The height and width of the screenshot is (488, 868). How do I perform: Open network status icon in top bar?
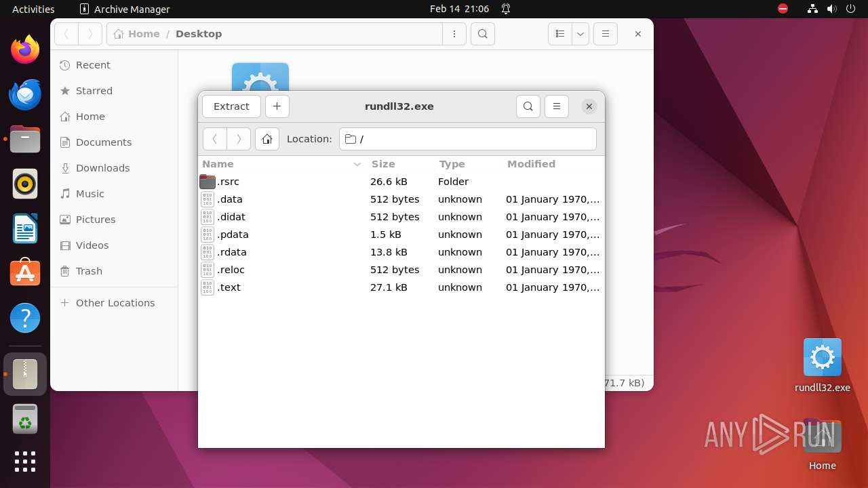(813, 9)
